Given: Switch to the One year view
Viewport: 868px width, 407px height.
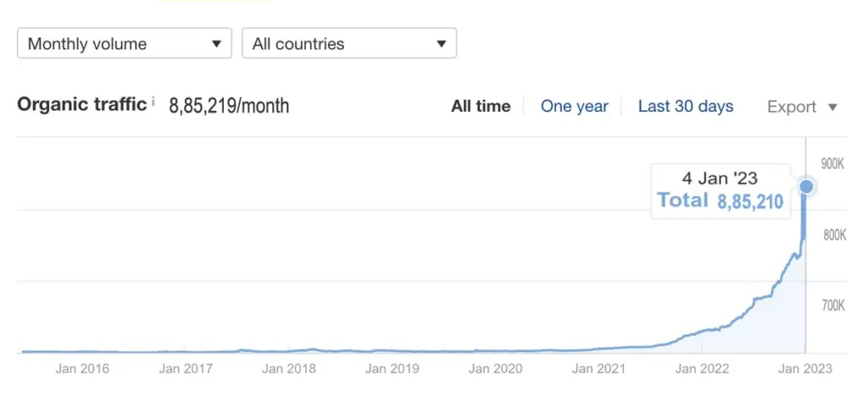Looking at the screenshot, I should pyautogui.click(x=574, y=107).
